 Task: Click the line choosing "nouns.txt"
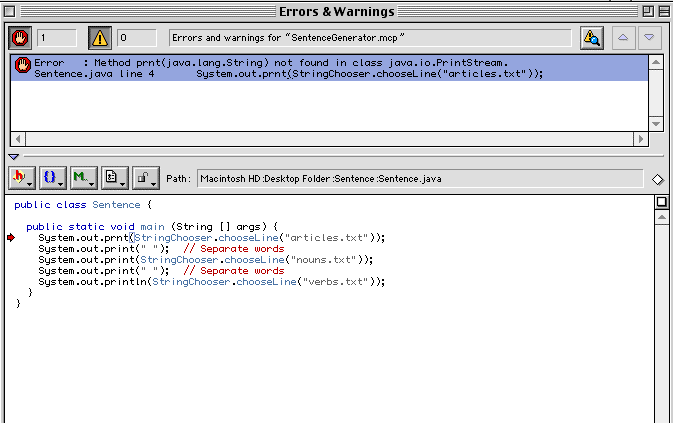click(206, 260)
